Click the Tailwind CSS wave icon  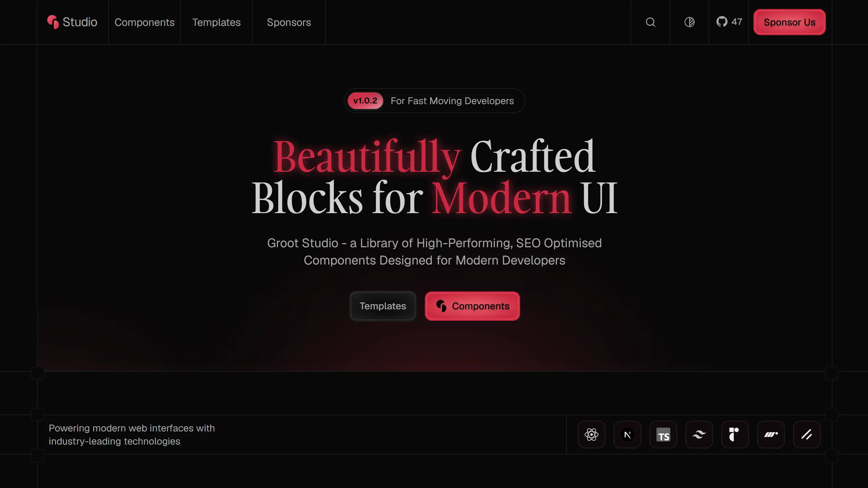(699, 435)
